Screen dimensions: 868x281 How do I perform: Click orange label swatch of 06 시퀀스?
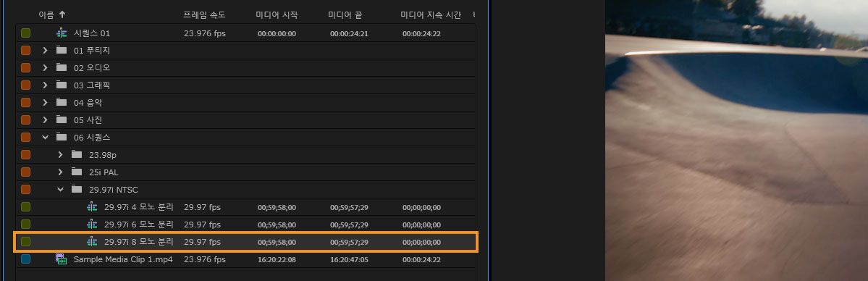tap(25, 138)
